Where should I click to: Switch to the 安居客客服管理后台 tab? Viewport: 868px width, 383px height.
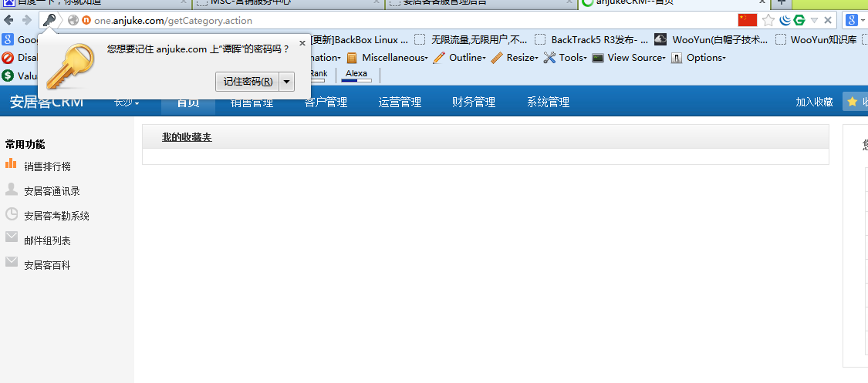tap(481, 3)
